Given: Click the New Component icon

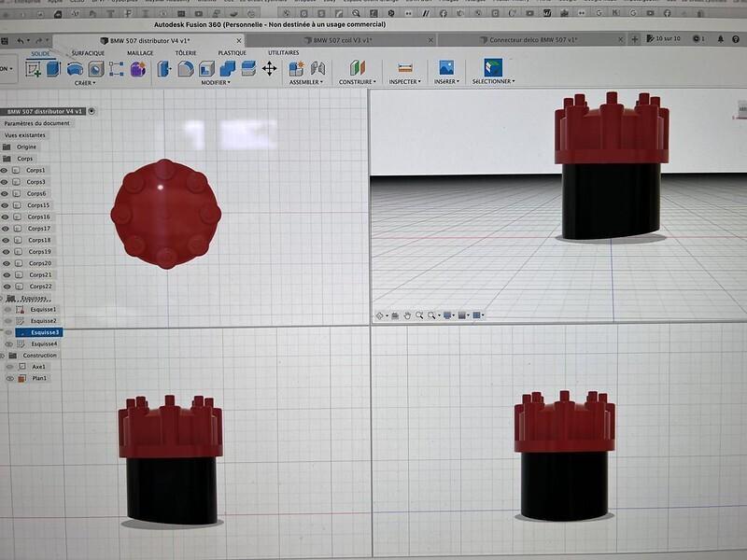Looking at the screenshot, I should click(x=296, y=68).
